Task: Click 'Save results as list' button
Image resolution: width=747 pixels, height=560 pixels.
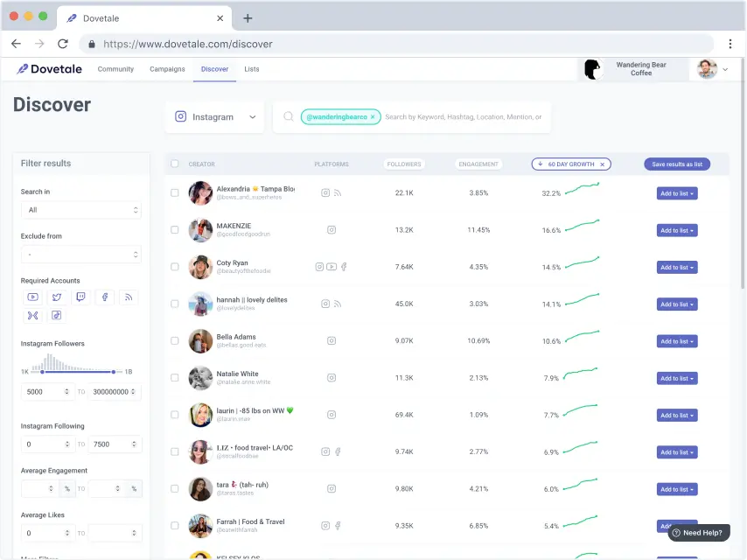Action: (676, 164)
